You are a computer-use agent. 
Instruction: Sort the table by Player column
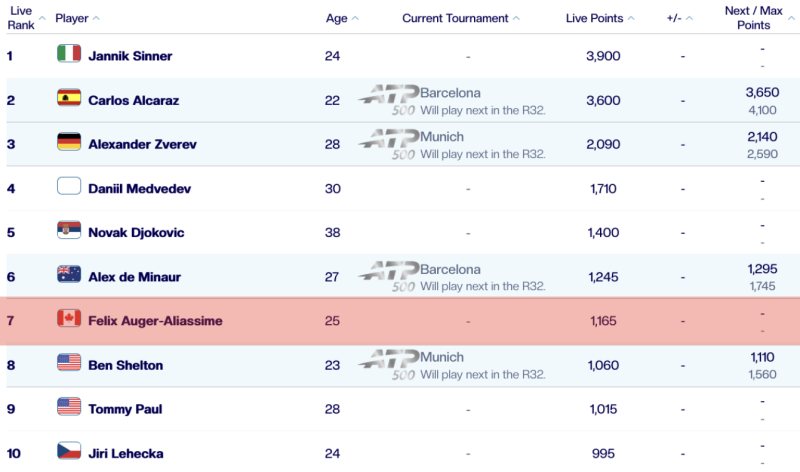click(77, 18)
